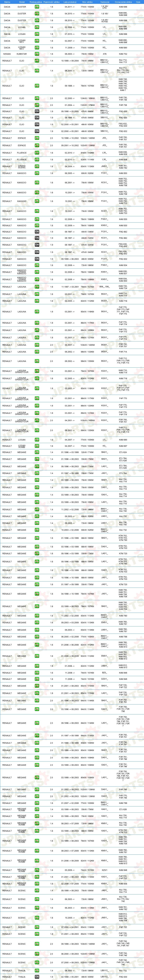The width and height of the screenshot is (144, 980).
Task: Click the 1.6 16V LPG body cell
Action: click(105, 7)
